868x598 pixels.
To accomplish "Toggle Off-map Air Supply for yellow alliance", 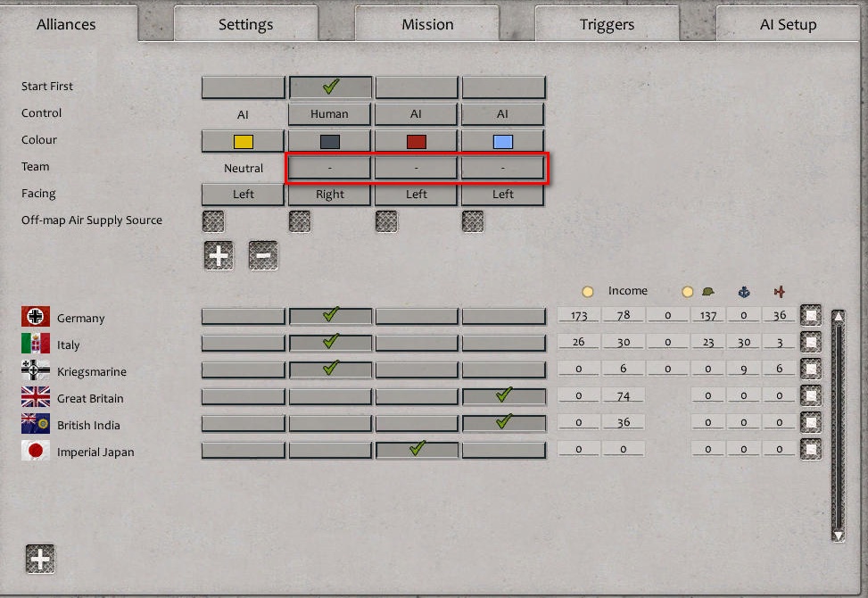I will pos(213,221).
